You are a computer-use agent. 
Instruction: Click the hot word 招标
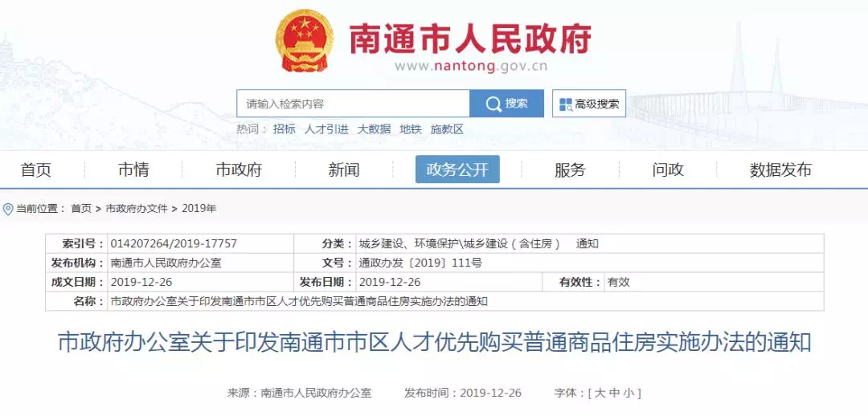click(284, 129)
